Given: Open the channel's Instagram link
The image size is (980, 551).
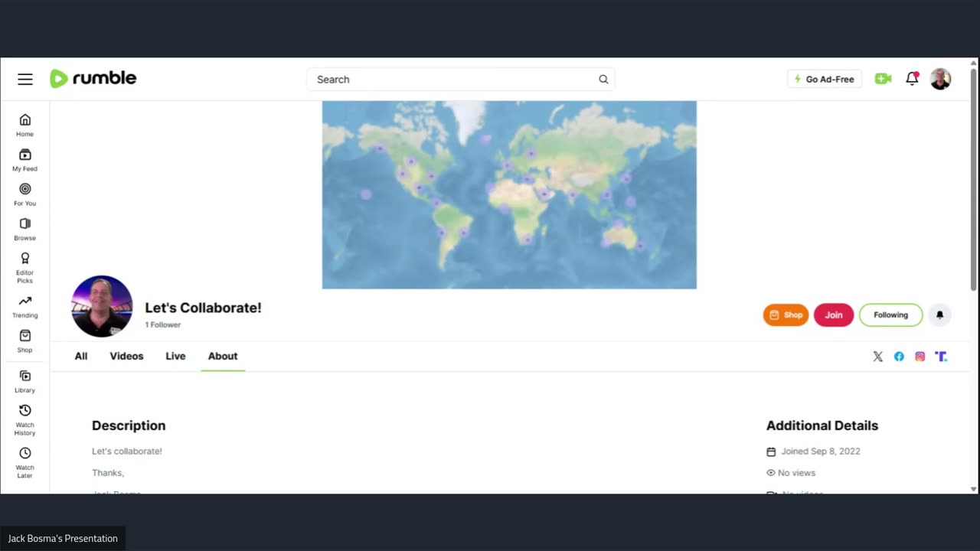Looking at the screenshot, I should point(920,357).
